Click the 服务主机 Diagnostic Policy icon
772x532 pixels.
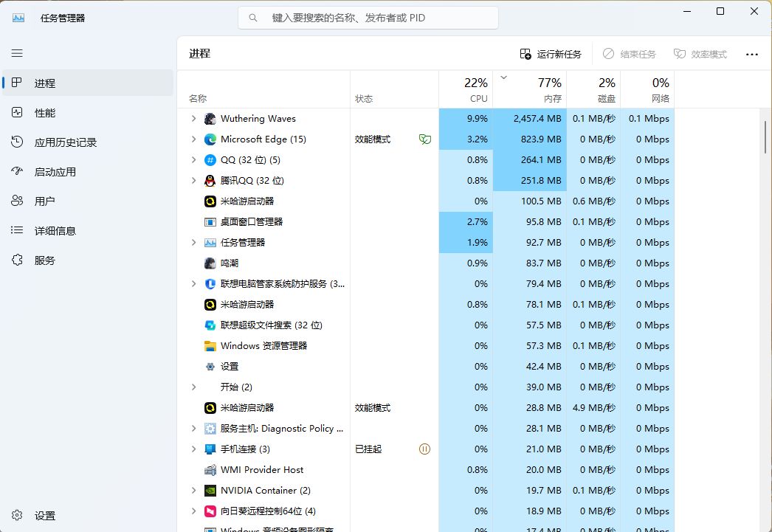click(x=210, y=429)
